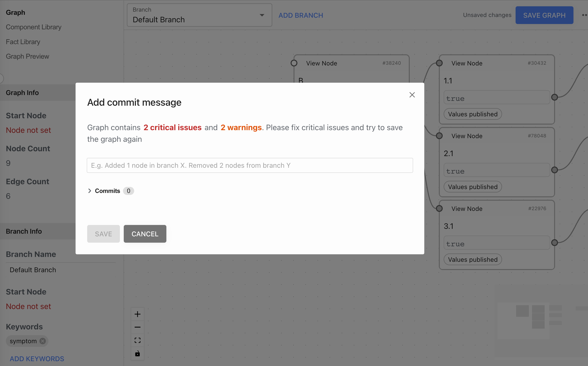Click the zoom out minus icon

137,327
